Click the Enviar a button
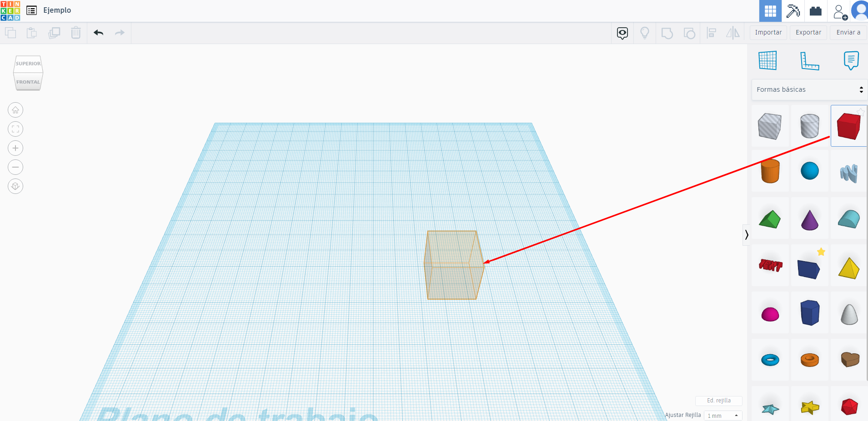Image resolution: width=868 pixels, height=421 pixels. tap(848, 33)
